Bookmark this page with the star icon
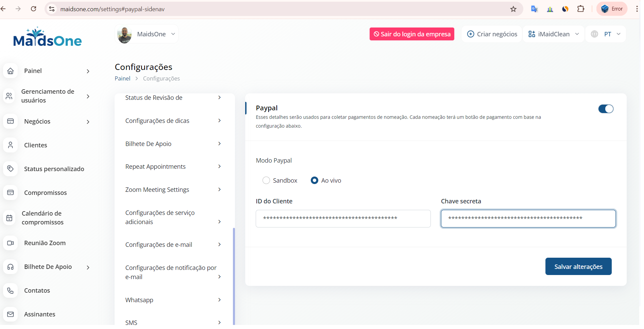Viewport: 644px width, 329px height. tap(513, 9)
